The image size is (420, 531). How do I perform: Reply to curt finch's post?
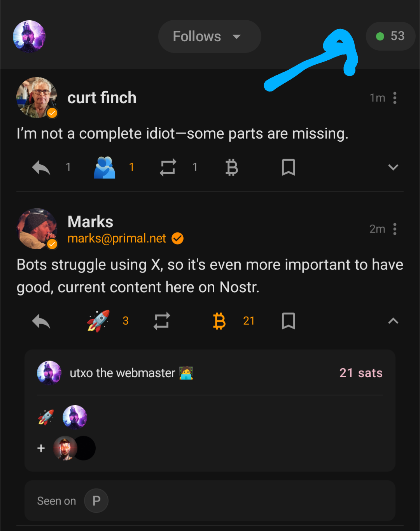tap(41, 168)
